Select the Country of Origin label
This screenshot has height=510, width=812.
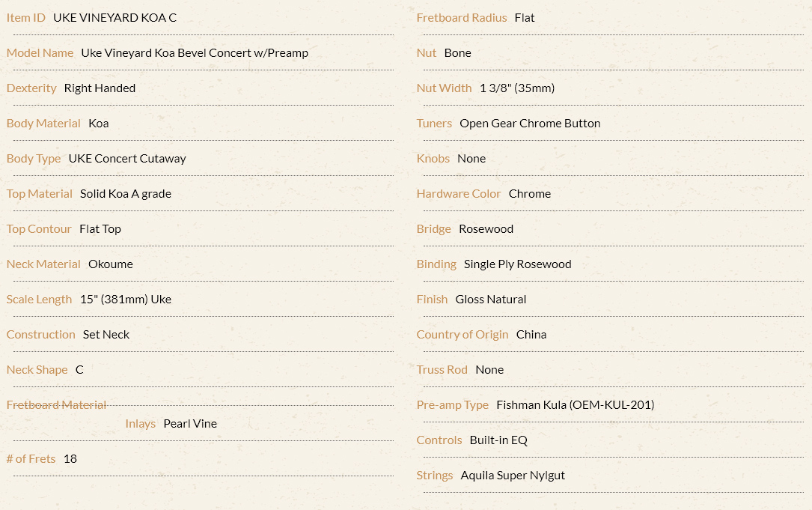(462, 335)
